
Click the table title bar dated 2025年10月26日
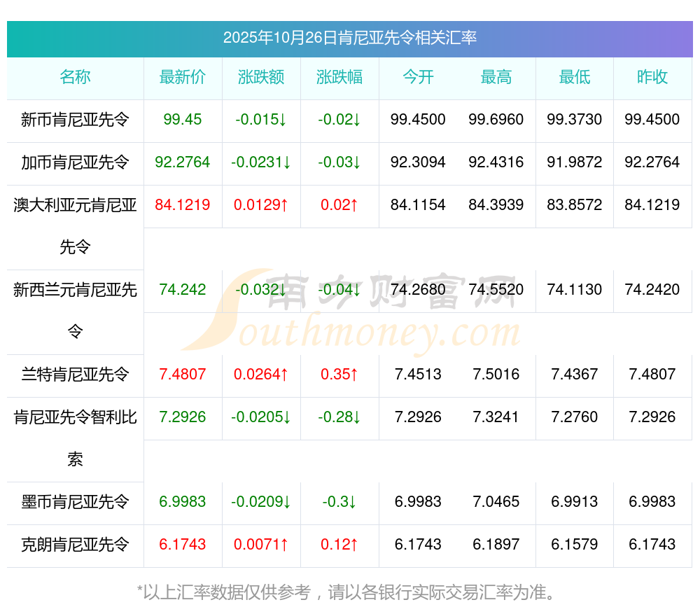point(350,40)
